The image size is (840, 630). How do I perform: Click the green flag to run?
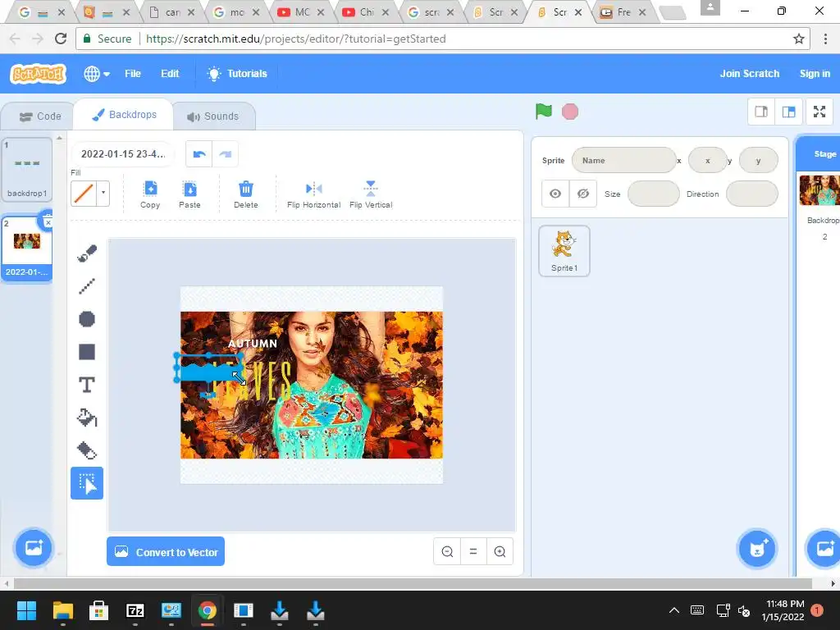click(x=544, y=112)
